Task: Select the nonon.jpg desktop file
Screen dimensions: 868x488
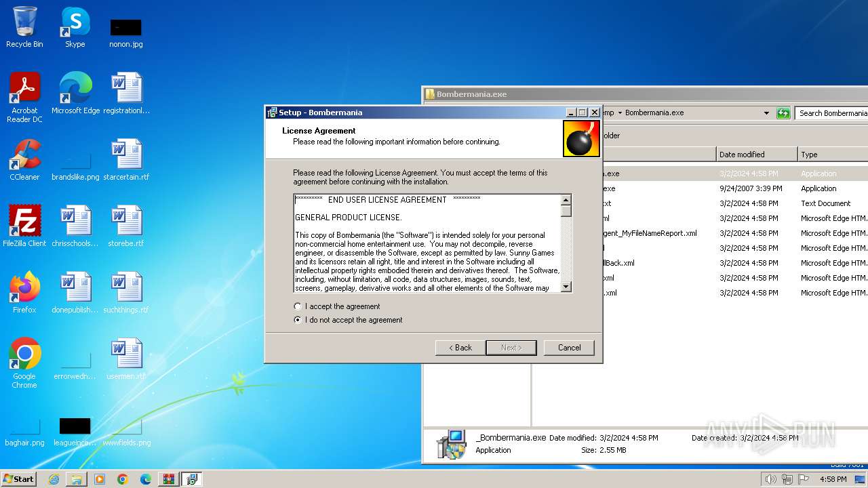Action: click(125, 33)
